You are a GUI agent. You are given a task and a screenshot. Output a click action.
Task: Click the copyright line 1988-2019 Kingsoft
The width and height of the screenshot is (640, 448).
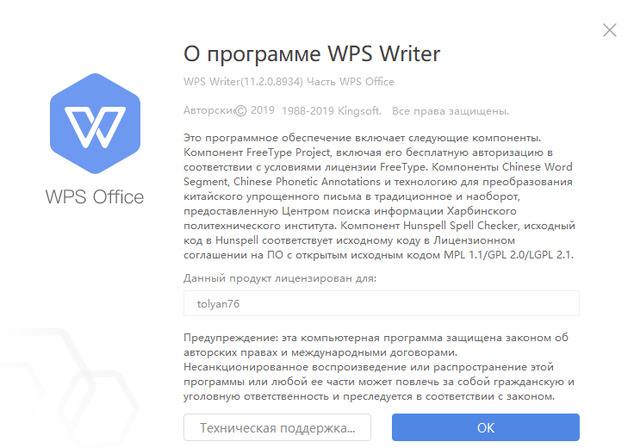tap(331, 111)
